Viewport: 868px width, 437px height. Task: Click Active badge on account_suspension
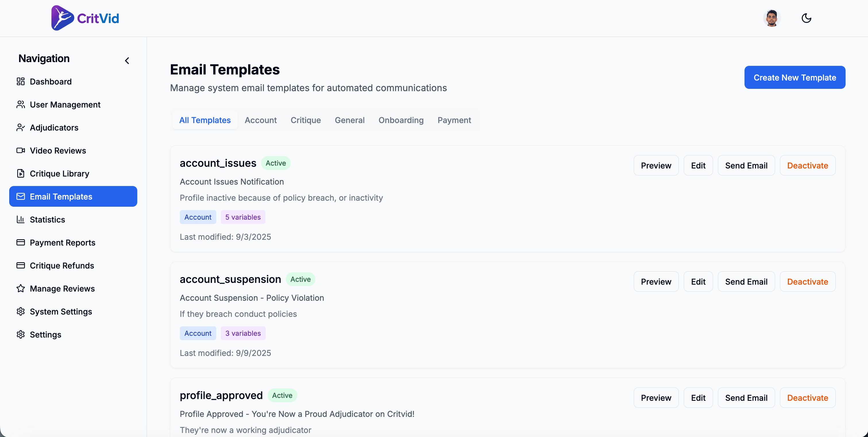click(x=300, y=279)
